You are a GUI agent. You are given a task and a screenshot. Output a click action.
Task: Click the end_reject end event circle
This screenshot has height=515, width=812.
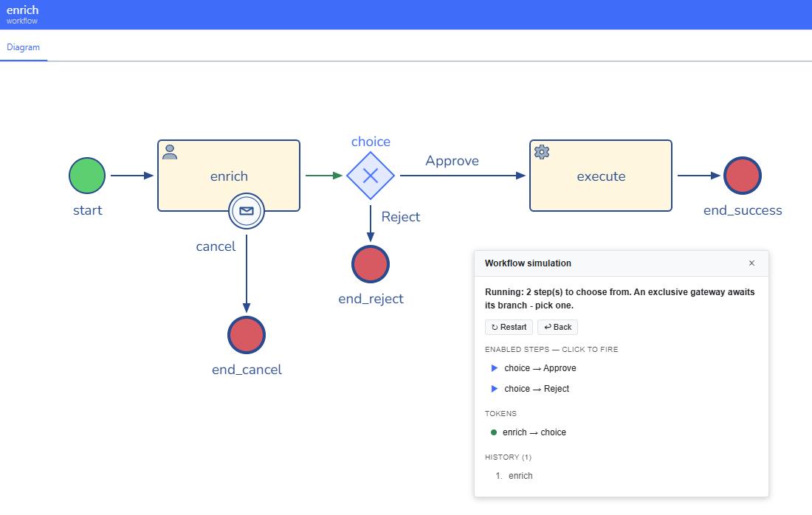pyautogui.click(x=371, y=264)
